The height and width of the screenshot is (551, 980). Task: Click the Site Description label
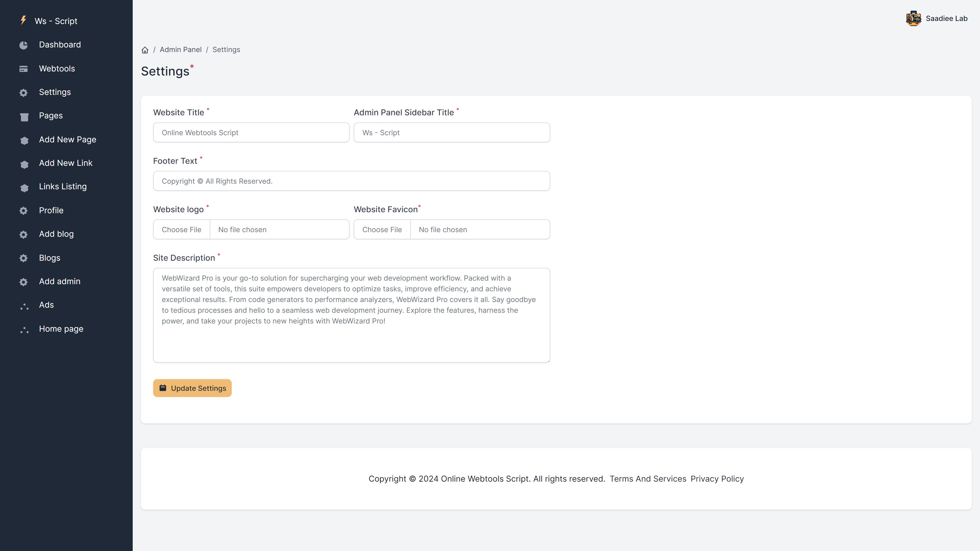pyautogui.click(x=184, y=258)
